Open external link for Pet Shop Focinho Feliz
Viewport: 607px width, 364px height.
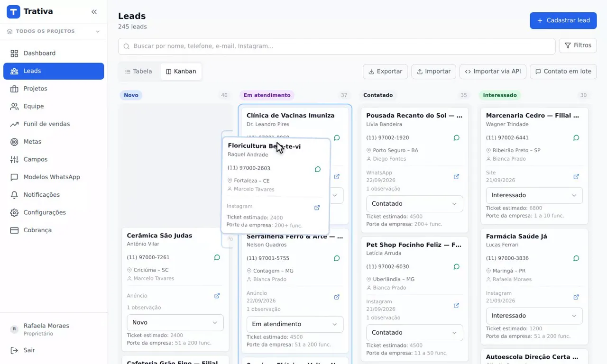tap(457, 306)
